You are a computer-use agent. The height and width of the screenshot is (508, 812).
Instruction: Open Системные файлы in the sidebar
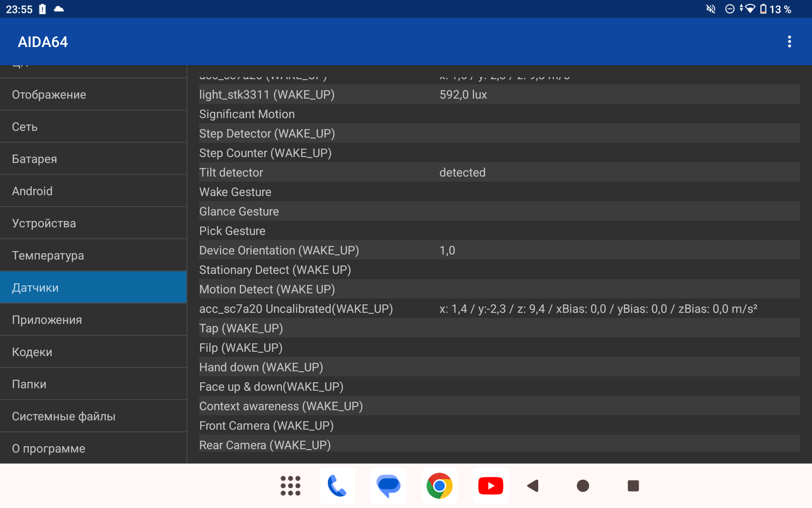tap(93, 416)
